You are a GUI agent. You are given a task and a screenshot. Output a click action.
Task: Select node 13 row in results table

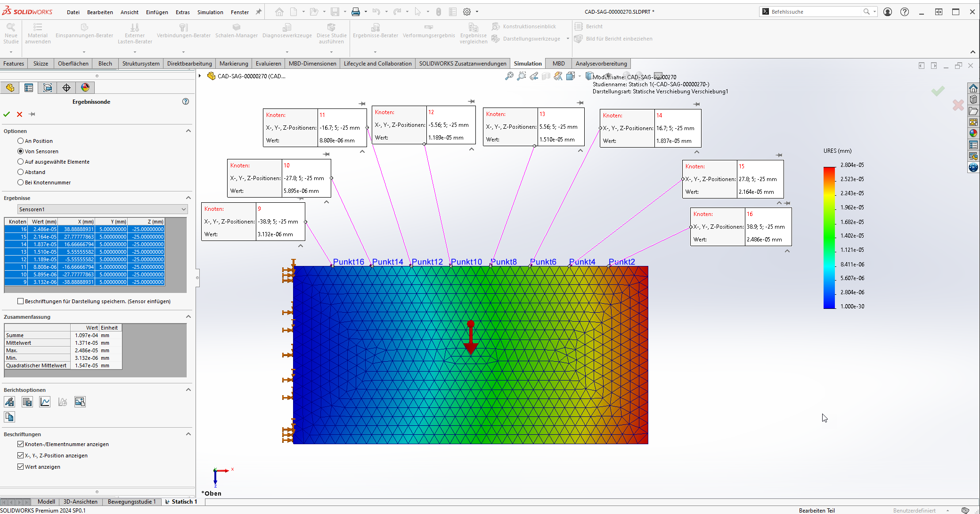pyautogui.click(x=85, y=252)
